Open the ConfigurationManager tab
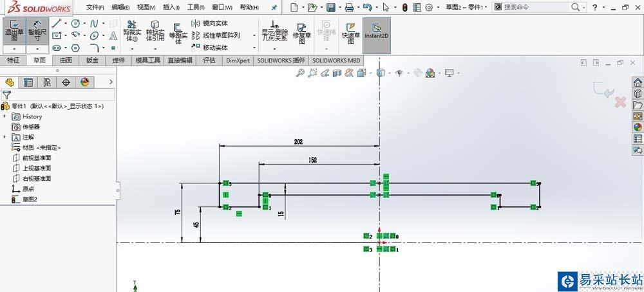Screen dimensions: 644x292 pos(47,82)
